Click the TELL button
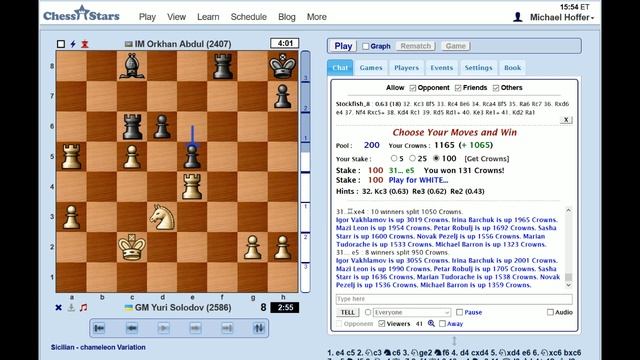640x360 pixels. click(347, 312)
